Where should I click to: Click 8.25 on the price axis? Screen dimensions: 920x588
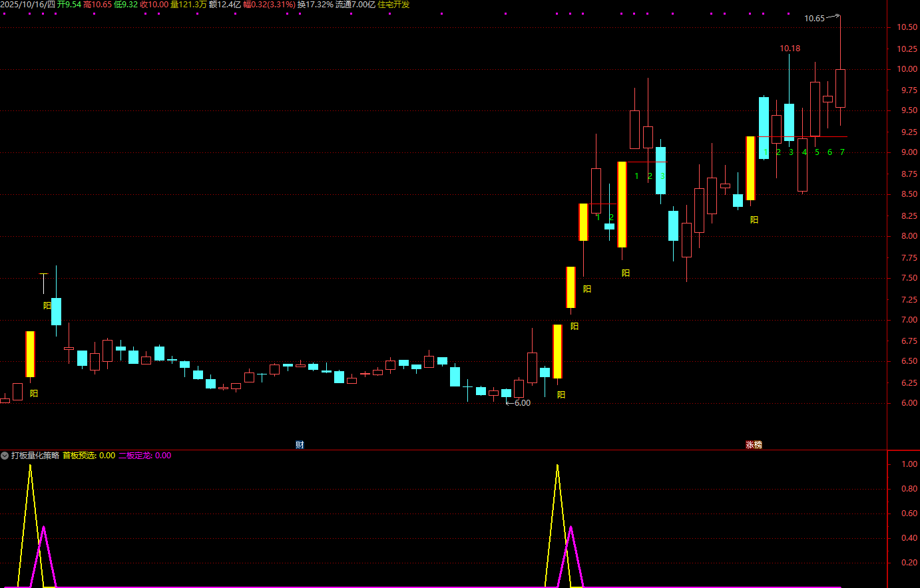tap(909, 216)
